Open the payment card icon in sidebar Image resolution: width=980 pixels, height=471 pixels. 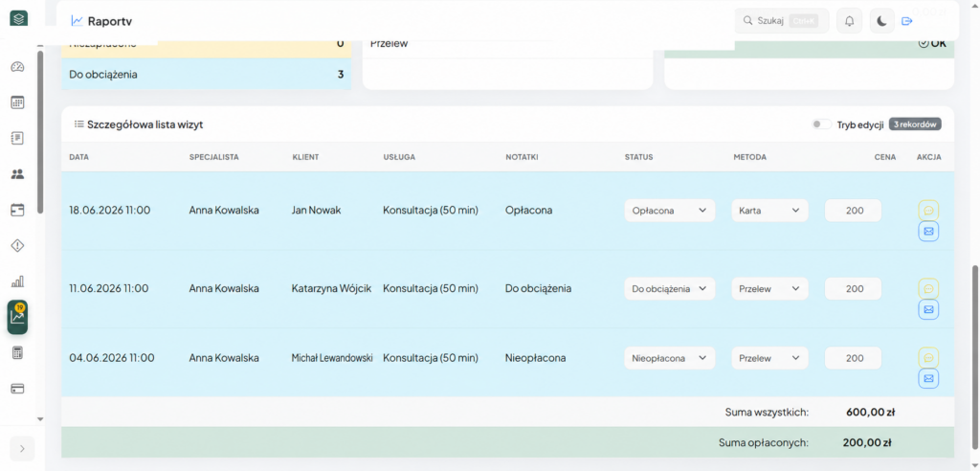[18, 389]
